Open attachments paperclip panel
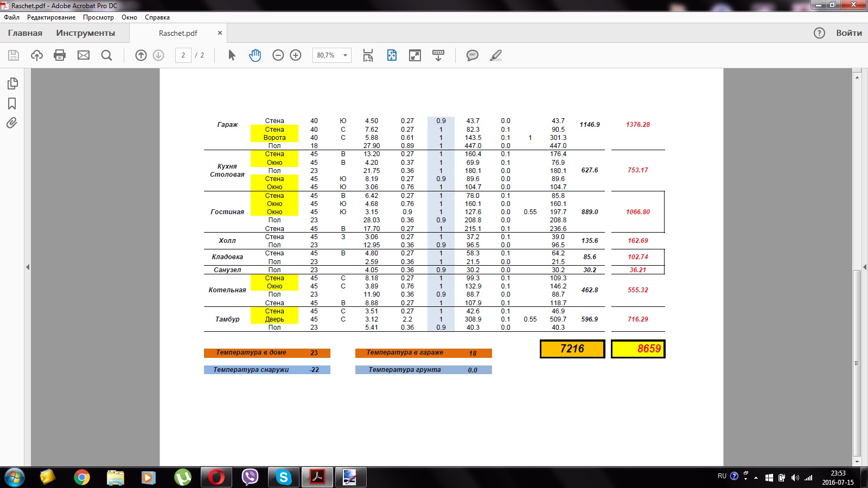This screenshot has width=868, height=488. 12,123
